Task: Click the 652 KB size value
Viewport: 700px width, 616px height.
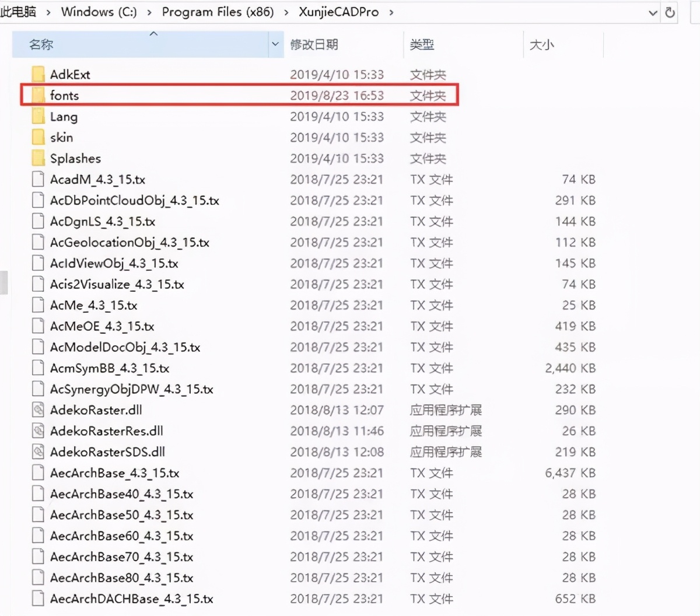Action: 575,599
